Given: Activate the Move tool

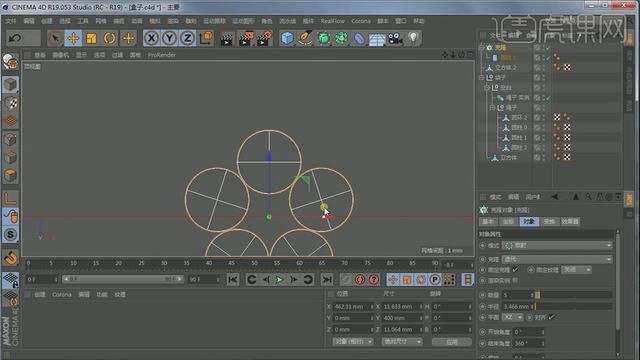Looking at the screenshot, I should pyautogui.click(x=73, y=38).
